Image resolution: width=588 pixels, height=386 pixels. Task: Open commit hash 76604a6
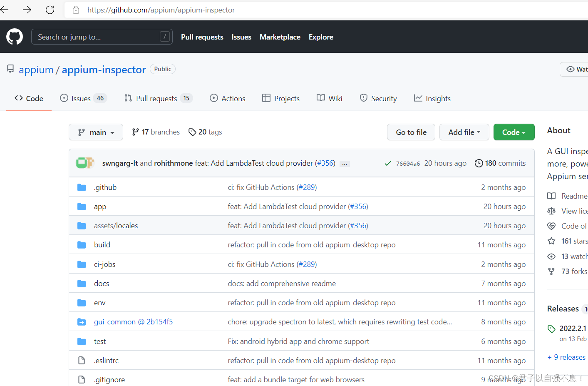point(408,164)
